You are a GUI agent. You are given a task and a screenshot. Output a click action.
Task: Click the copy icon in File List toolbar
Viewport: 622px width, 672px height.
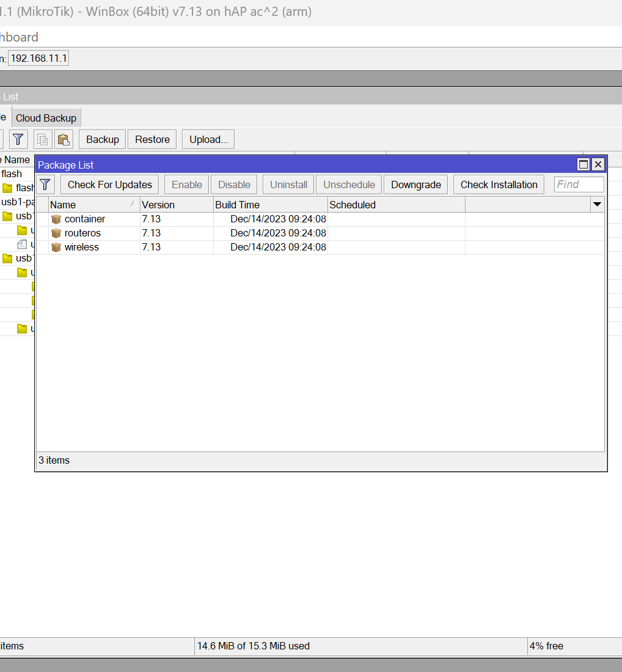(x=42, y=139)
